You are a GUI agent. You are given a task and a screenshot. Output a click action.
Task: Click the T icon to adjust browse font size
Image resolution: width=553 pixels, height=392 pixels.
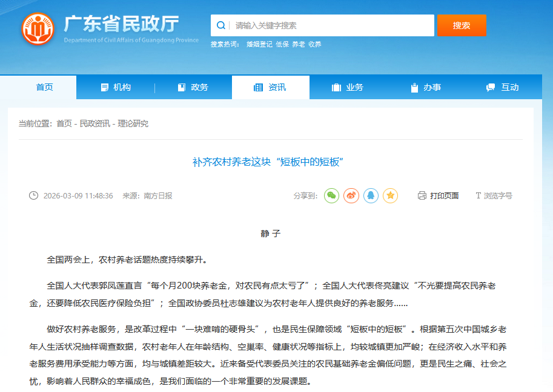(478, 195)
